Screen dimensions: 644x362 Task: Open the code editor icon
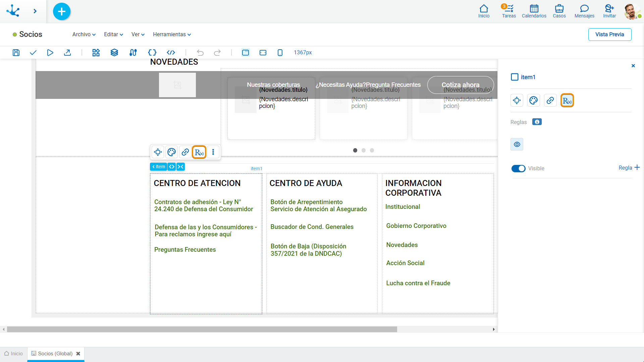point(171,53)
